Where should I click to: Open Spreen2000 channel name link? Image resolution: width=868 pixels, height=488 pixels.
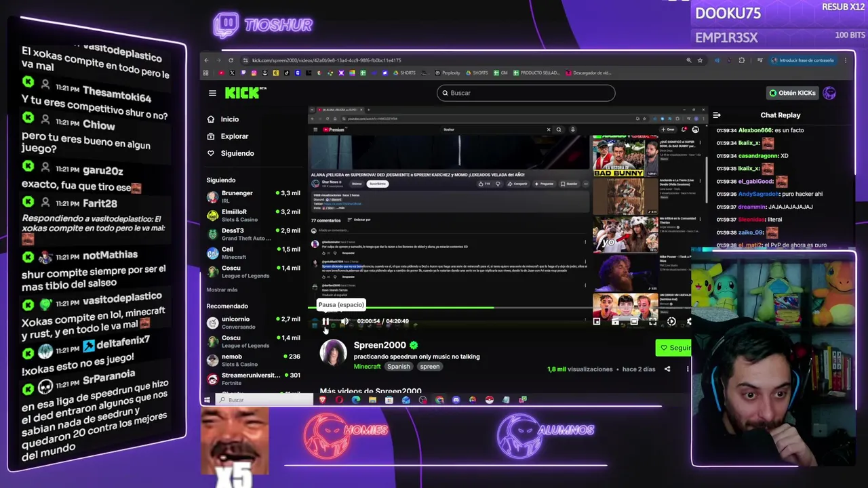(x=379, y=345)
